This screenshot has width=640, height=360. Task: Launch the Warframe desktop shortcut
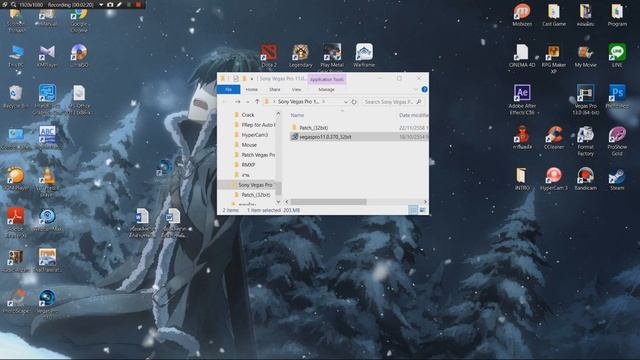pos(364,56)
